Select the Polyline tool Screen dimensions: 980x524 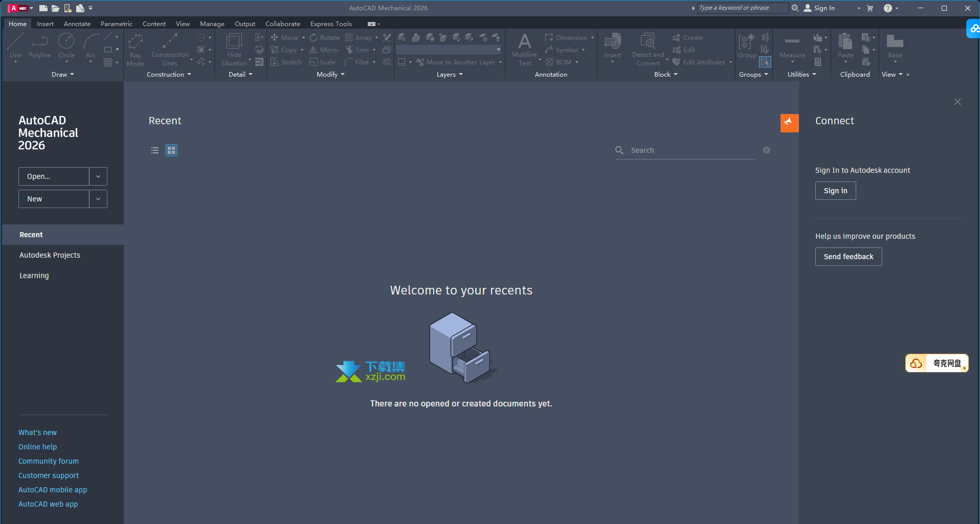tap(39, 46)
